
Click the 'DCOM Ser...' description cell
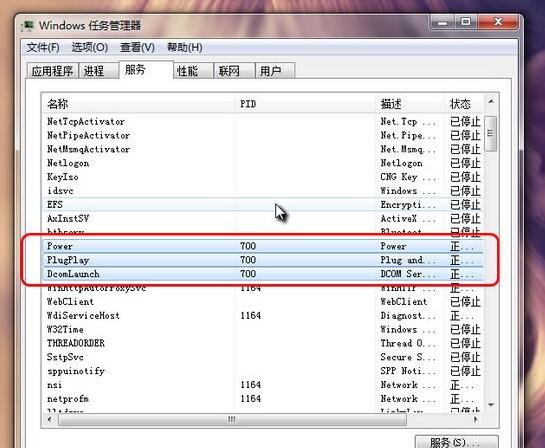pyautogui.click(x=408, y=274)
